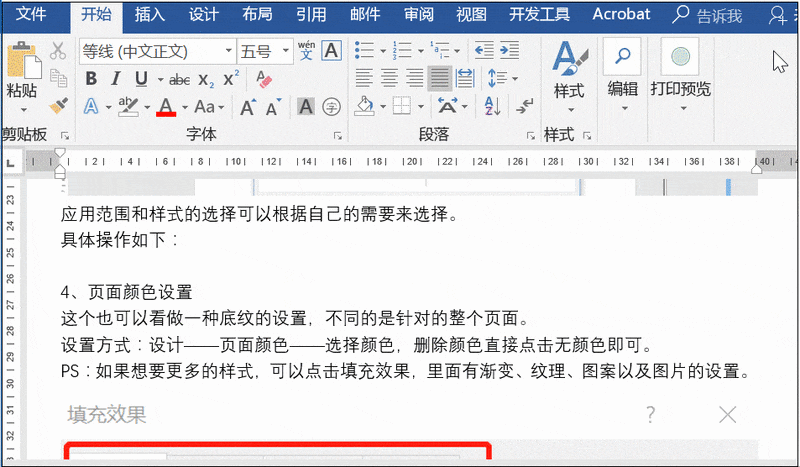Expand the font size 五号 dropdown
800x467 pixels.
[x=285, y=51]
